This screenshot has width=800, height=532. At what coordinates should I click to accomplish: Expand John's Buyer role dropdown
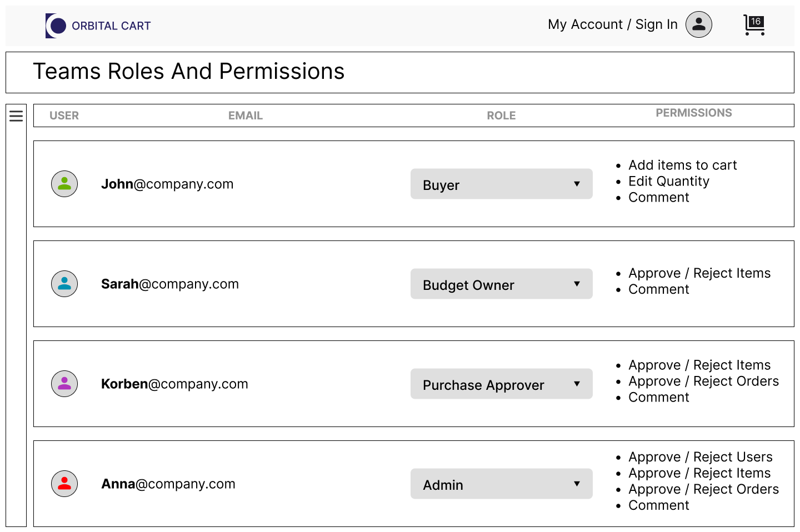(501, 184)
